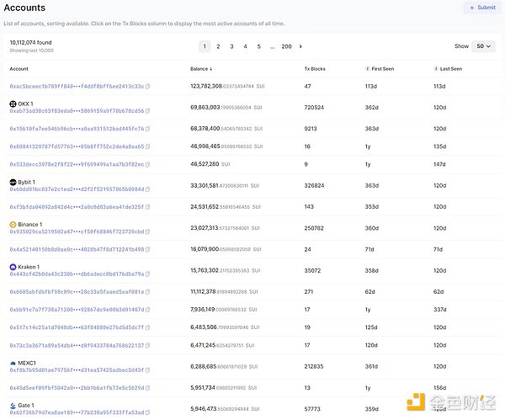Sort by the Tx Blocks column
The width and height of the screenshot is (505, 420).
(314, 68)
